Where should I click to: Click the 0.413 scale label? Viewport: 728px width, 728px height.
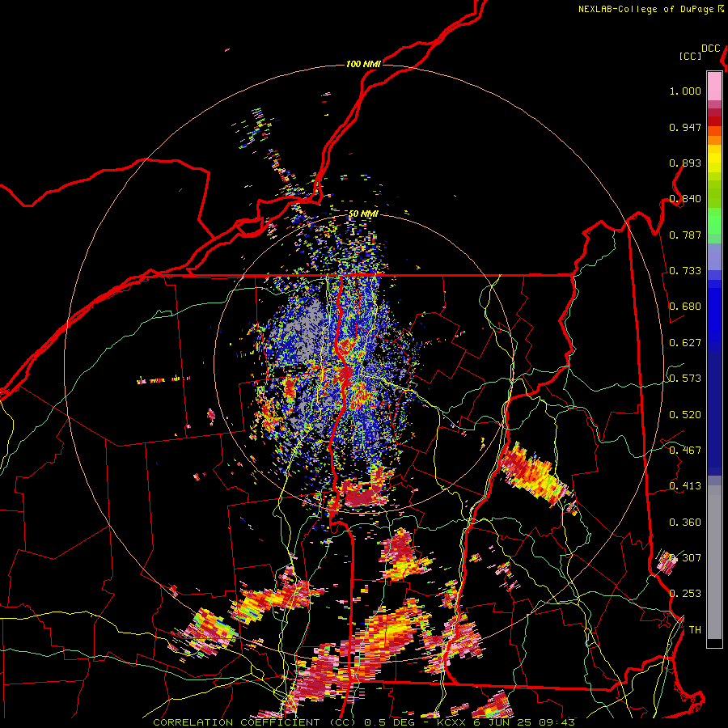pos(685,486)
